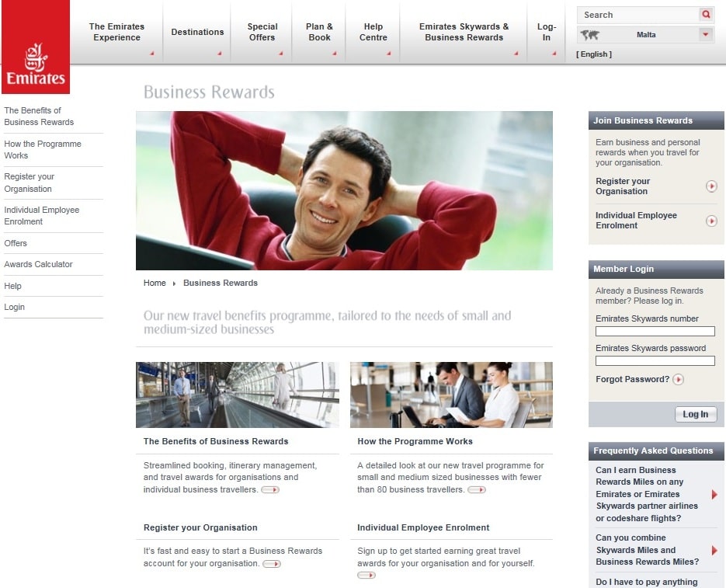Open sidebar link How the Programme Works

point(43,150)
